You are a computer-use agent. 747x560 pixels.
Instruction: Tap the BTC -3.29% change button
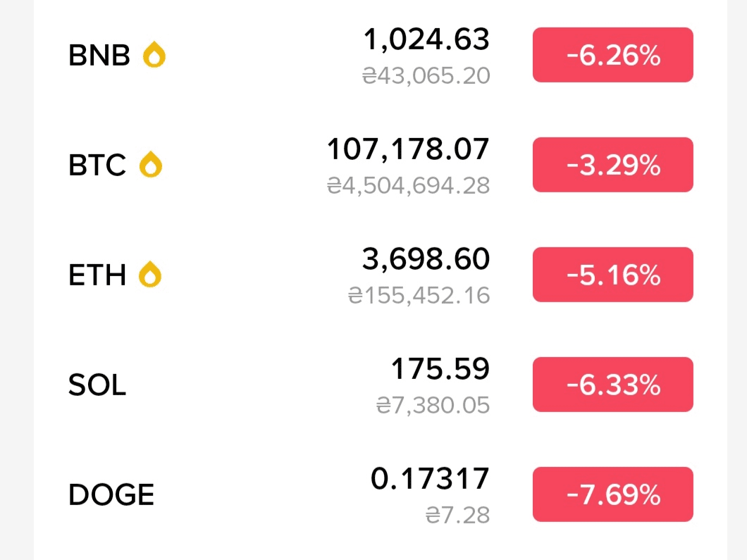point(612,165)
